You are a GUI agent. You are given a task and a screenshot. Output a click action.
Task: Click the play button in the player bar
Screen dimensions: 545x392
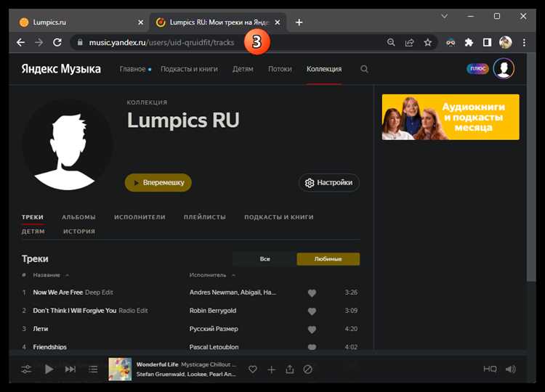point(49,369)
